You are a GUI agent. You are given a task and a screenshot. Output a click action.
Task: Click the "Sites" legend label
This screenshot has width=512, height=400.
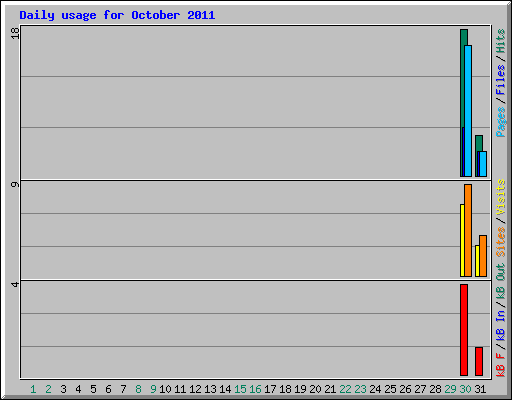tap(500, 242)
